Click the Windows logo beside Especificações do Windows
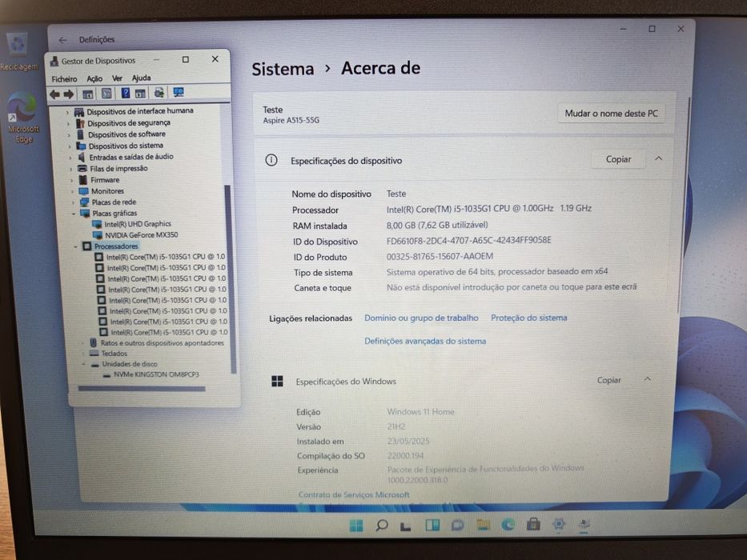The image size is (747, 560). 277,381
